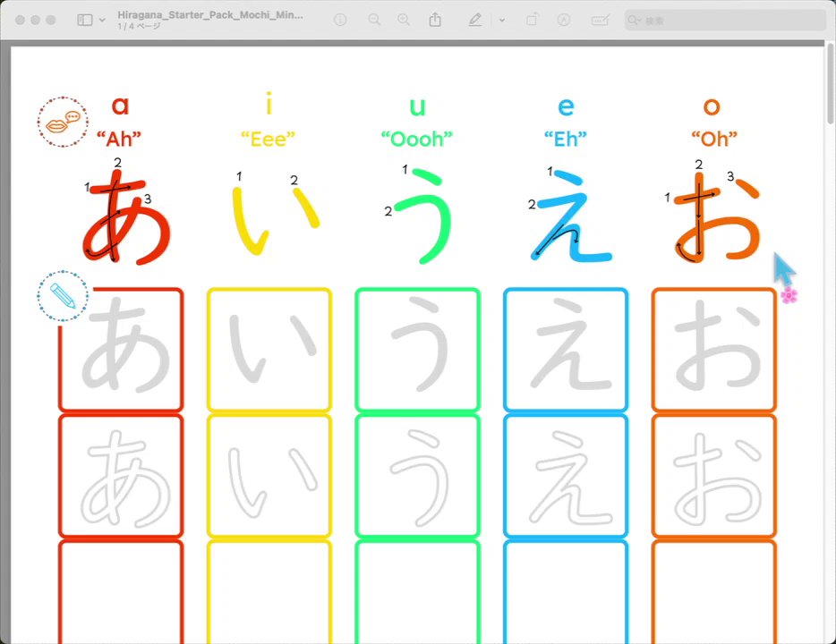This screenshot has width=836, height=644.
Task: Click the red romaji letter a
Action: coord(121,106)
